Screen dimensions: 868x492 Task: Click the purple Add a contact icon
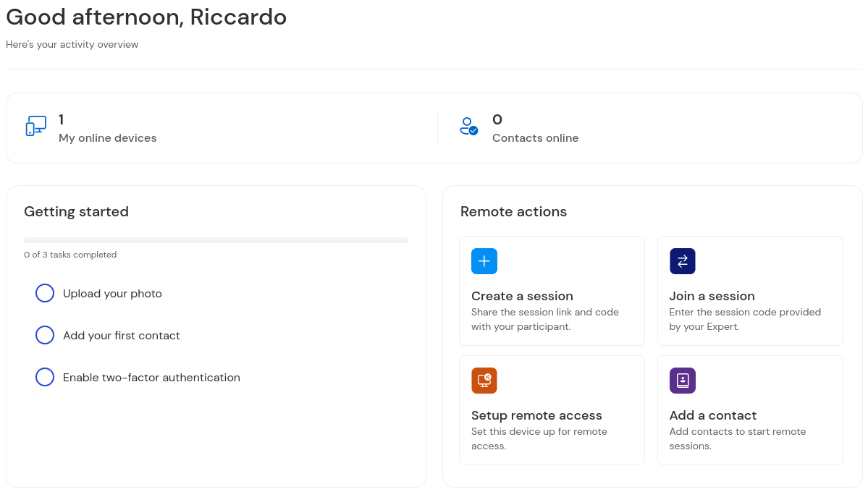tap(682, 381)
